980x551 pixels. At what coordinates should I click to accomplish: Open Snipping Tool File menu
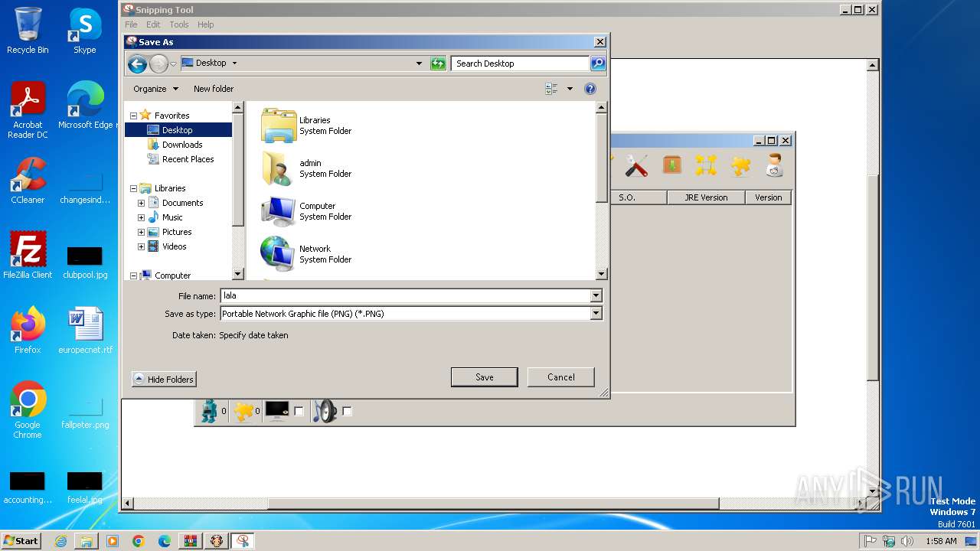point(131,24)
